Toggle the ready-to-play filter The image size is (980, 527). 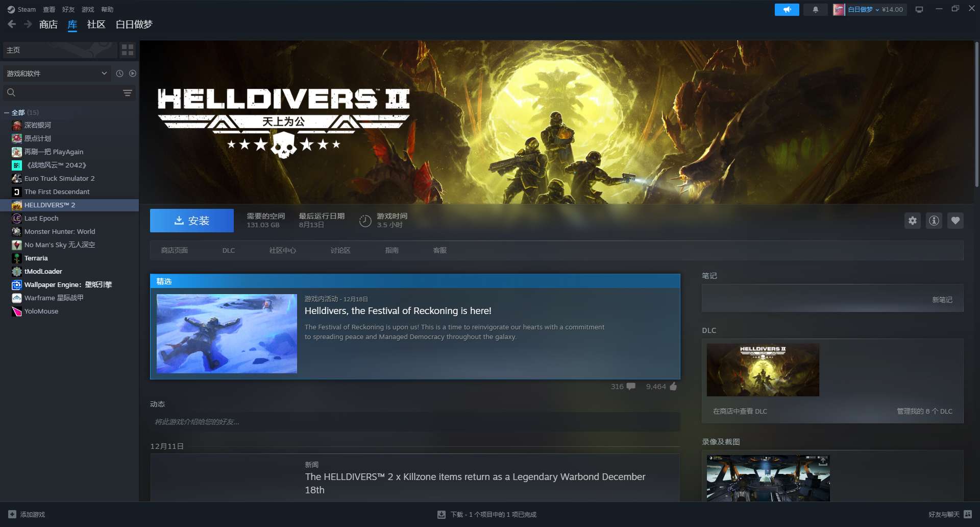[133, 74]
